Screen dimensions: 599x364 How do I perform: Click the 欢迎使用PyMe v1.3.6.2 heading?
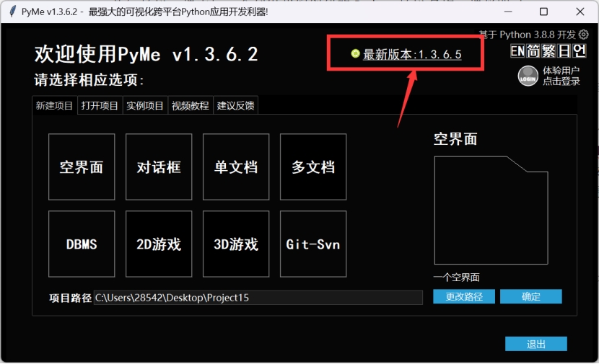click(147, 54)
